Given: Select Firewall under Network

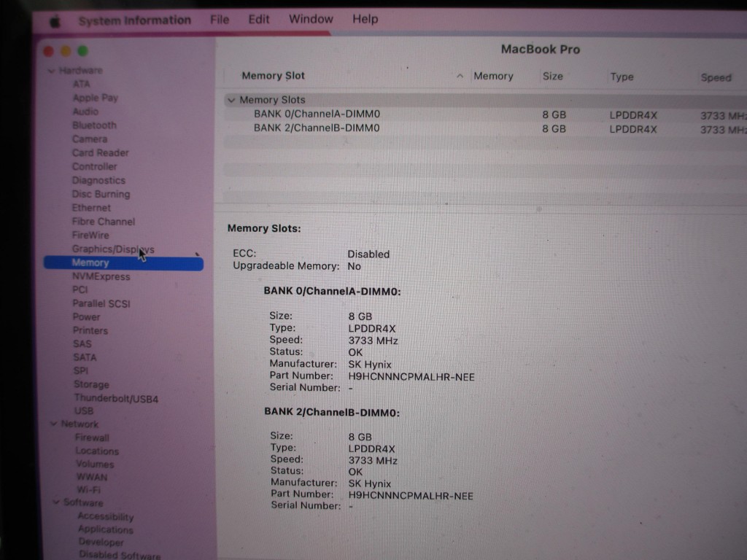Looking at the screenshot, I should click(x=92, y=437).
